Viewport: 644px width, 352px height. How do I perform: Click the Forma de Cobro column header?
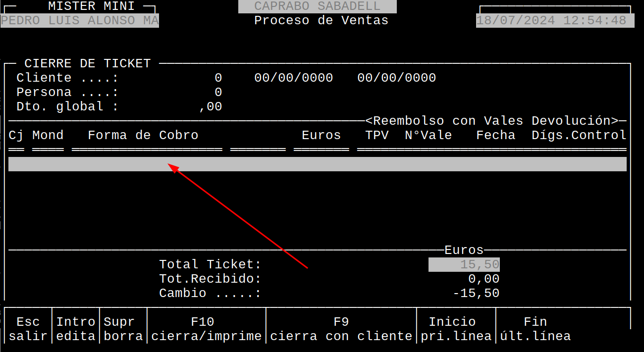pos(143,135)
